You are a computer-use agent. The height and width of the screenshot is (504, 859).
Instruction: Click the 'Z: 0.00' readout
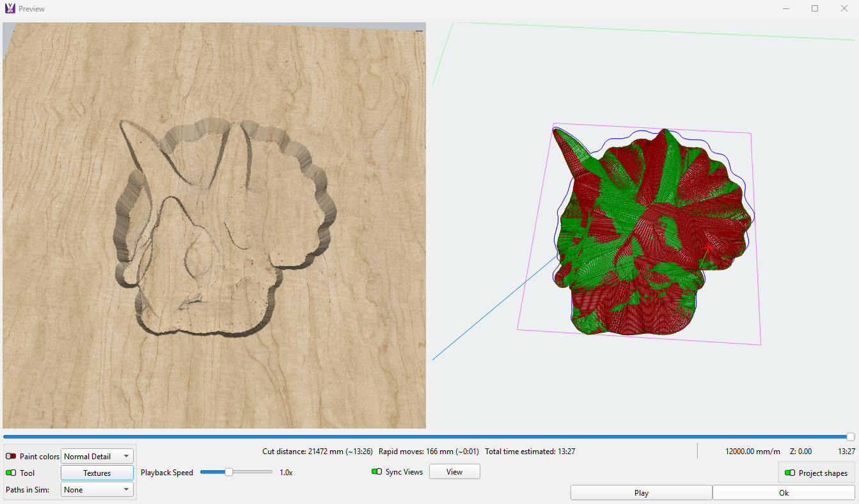[x=801, y=452]
